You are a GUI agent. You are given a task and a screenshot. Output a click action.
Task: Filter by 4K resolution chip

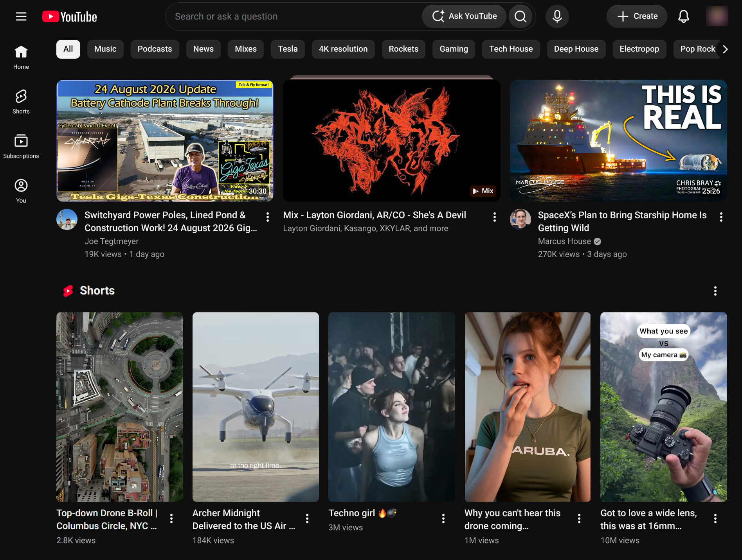pyautogui.click(x=343, y=49)
